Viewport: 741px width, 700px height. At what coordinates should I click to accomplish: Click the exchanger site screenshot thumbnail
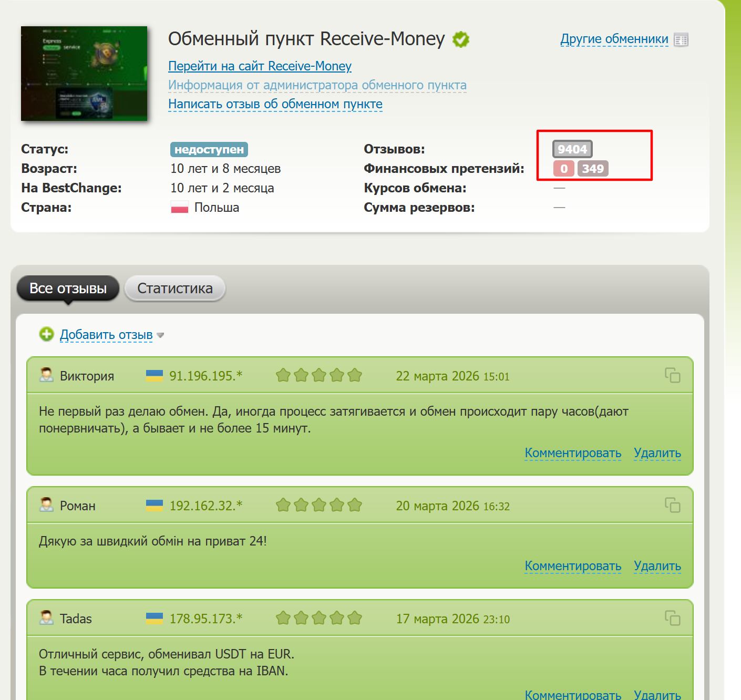pos(84,74)
